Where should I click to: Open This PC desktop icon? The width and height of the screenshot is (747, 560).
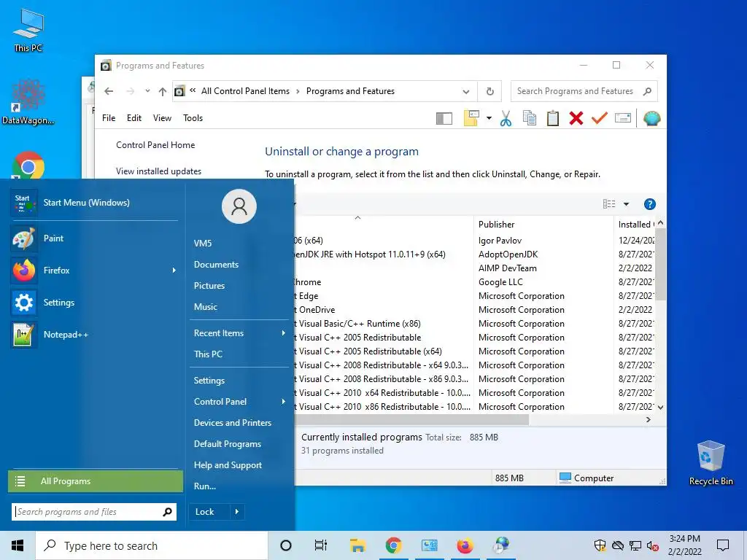point(28,31)
